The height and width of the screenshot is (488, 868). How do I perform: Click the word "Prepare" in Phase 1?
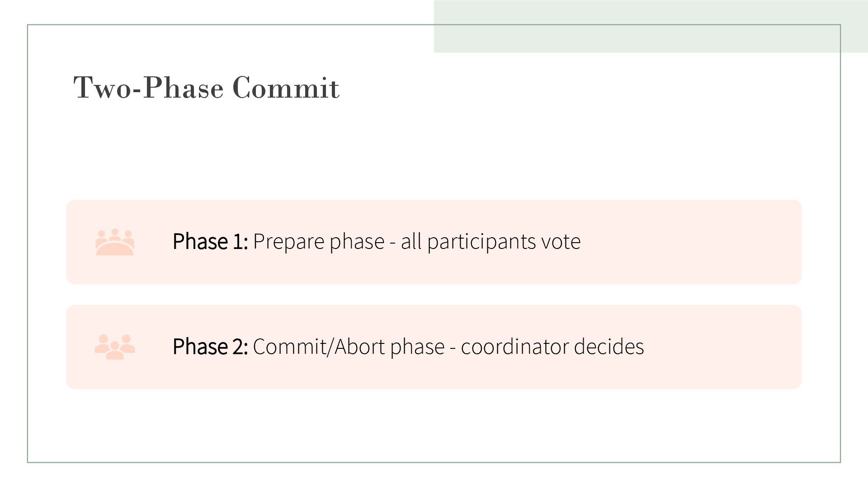click(288, 241)
